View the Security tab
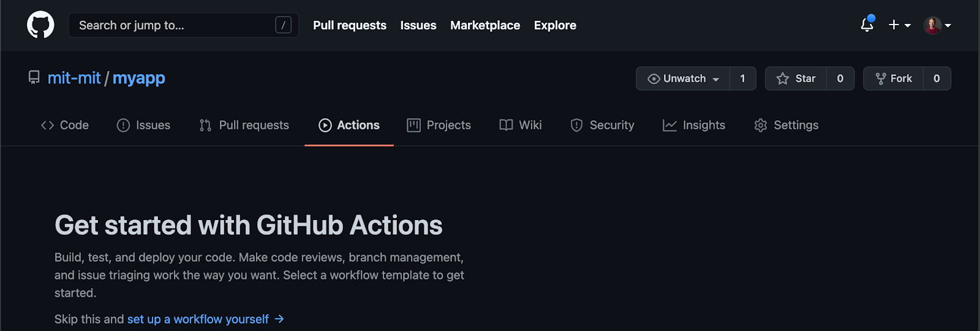 [x=602, y=125]
